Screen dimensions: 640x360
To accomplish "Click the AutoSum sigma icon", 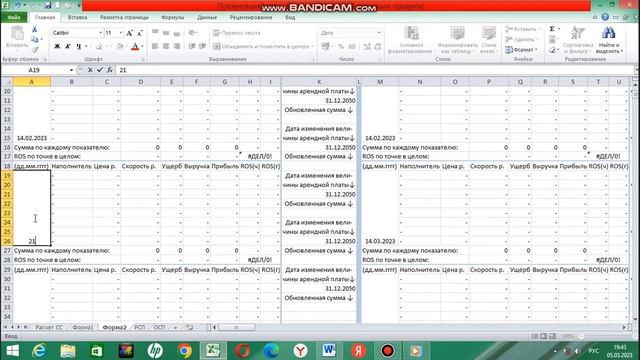I will pos(552,29).
